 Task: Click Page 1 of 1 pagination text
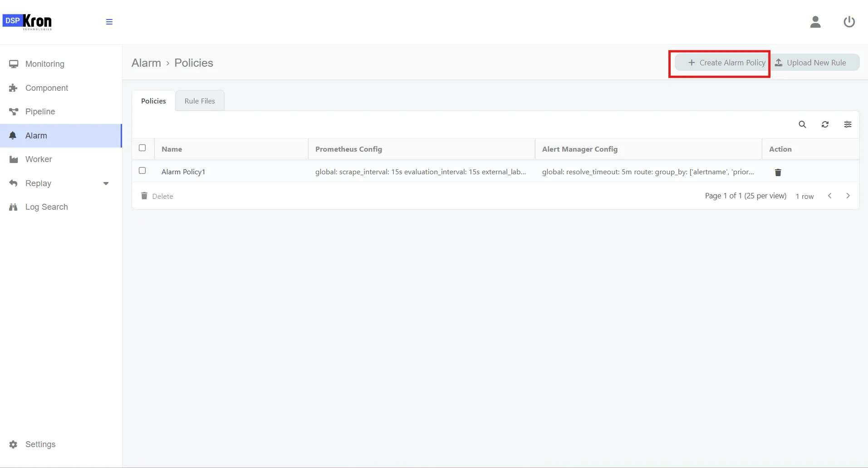coord(745,196)
